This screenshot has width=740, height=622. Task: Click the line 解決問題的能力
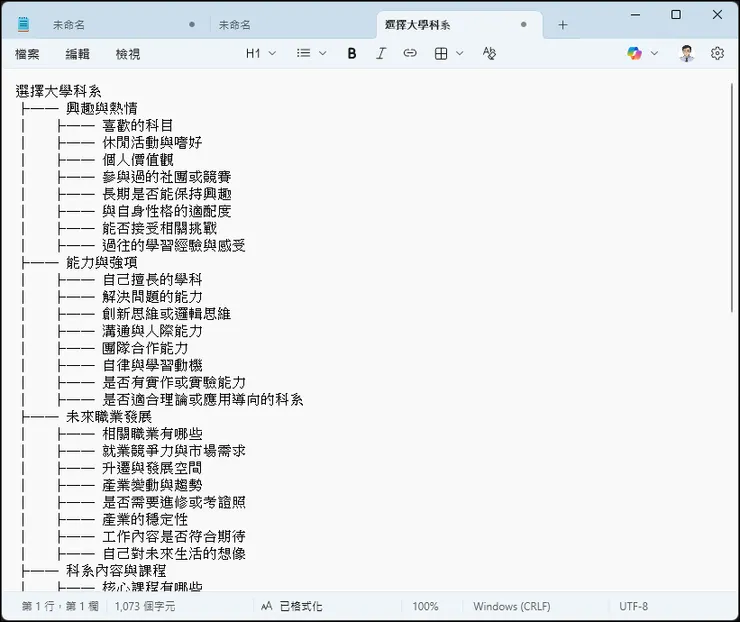[x=152, y=296]
